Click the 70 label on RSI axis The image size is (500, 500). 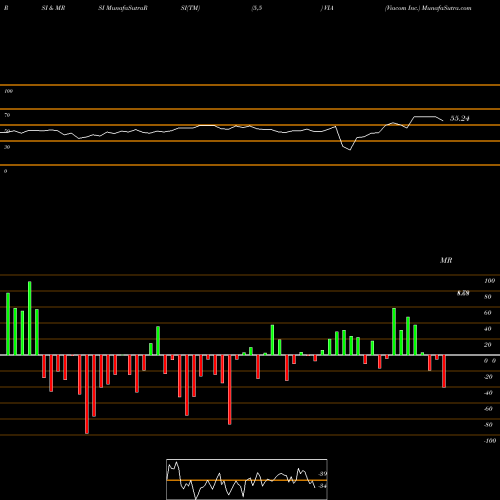[7, 115]
